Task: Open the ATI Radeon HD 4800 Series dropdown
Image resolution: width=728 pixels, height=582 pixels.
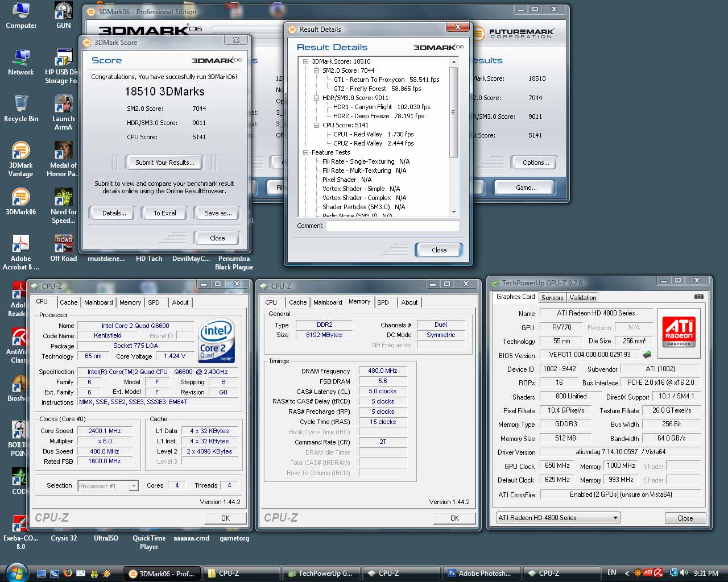Action: coord(558,518)
